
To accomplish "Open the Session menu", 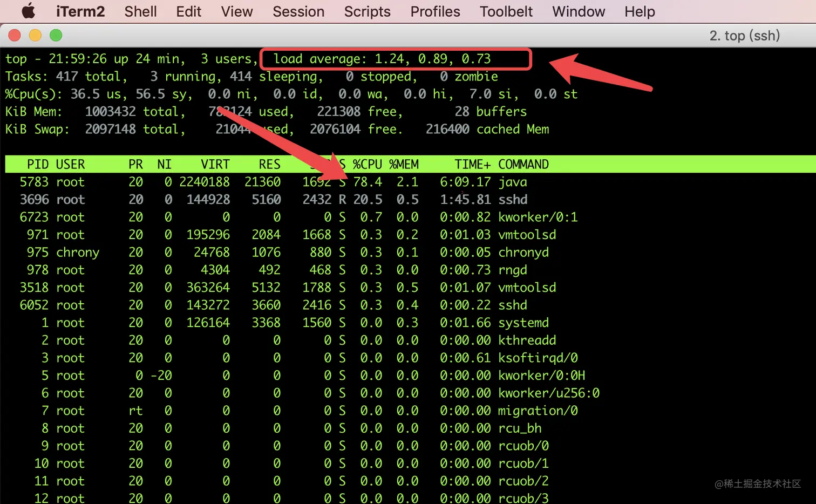I will [298, 11].
